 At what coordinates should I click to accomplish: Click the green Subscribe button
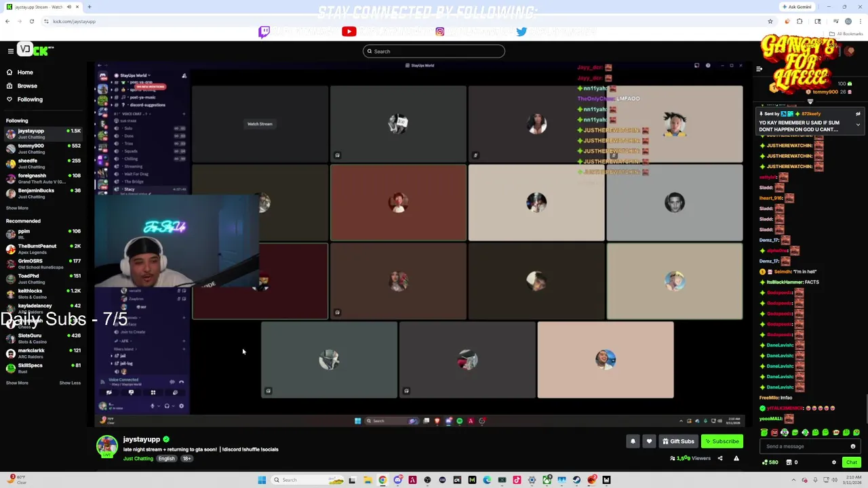click(722, 441)
